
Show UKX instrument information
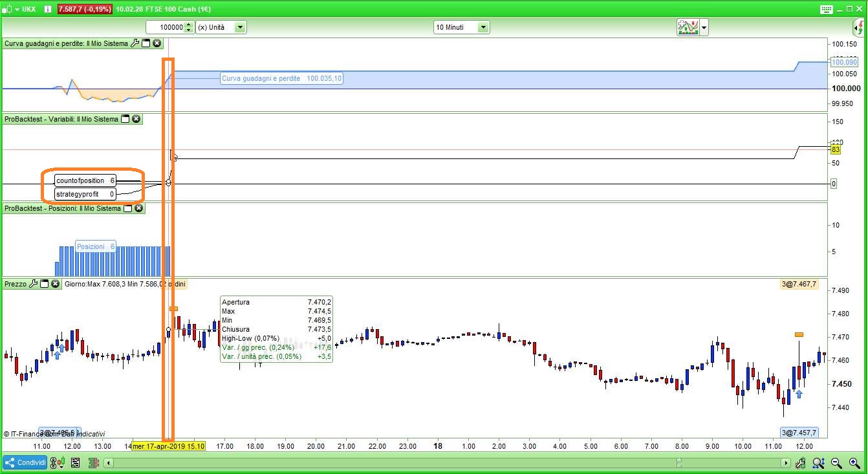(49, 9)
